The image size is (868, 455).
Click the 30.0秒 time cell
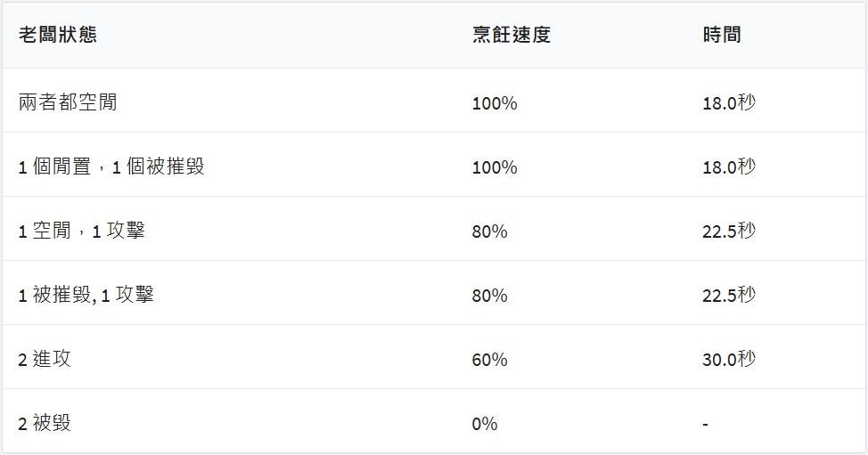728,360
